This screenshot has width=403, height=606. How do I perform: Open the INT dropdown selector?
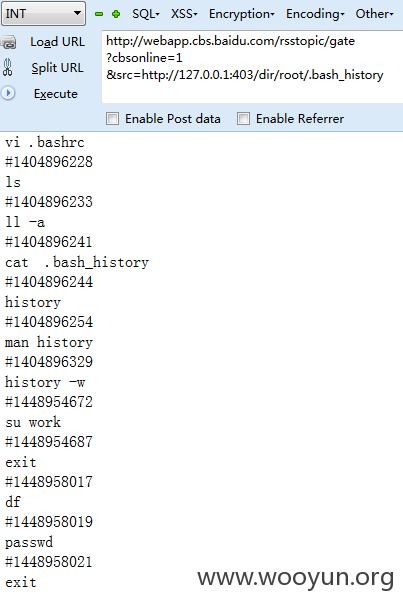click(43, 14)
